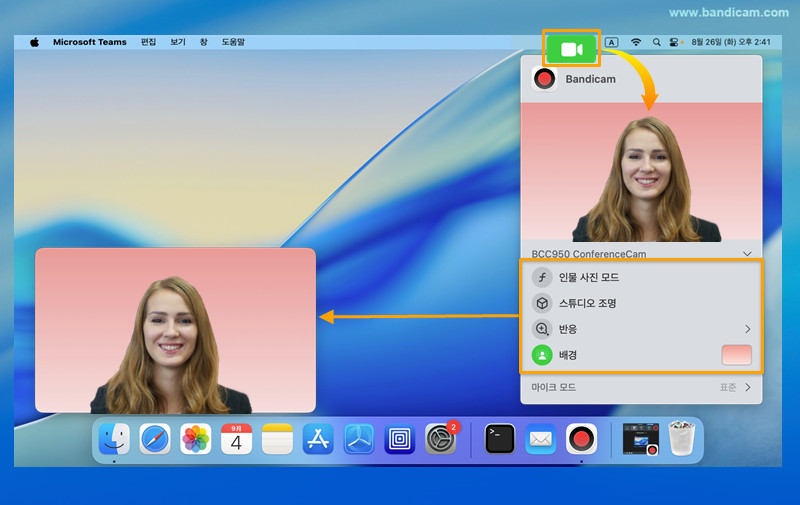Open Finder from the Dock
The height and width of the screenshot is (505, 800).
click(x=114, y=439)
